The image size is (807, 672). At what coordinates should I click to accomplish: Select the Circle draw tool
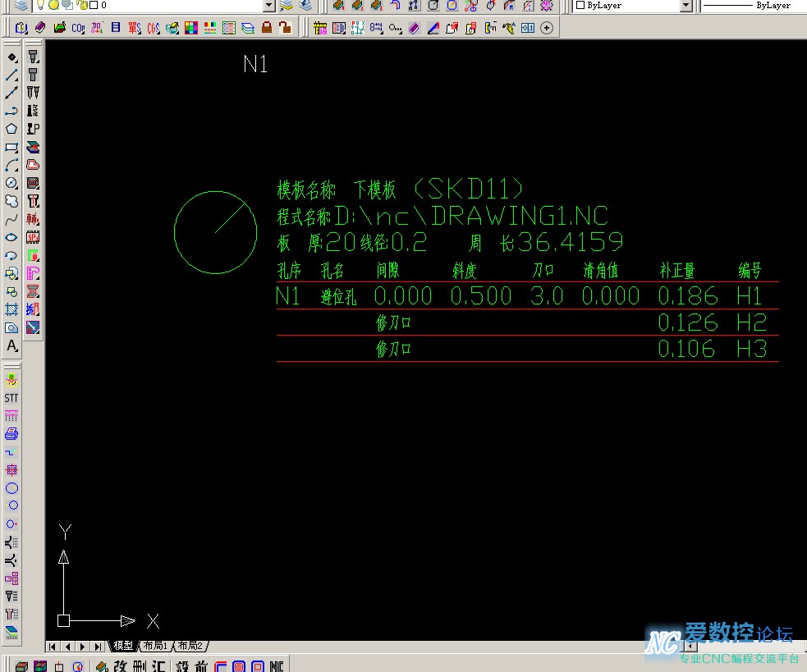[11, 183]
